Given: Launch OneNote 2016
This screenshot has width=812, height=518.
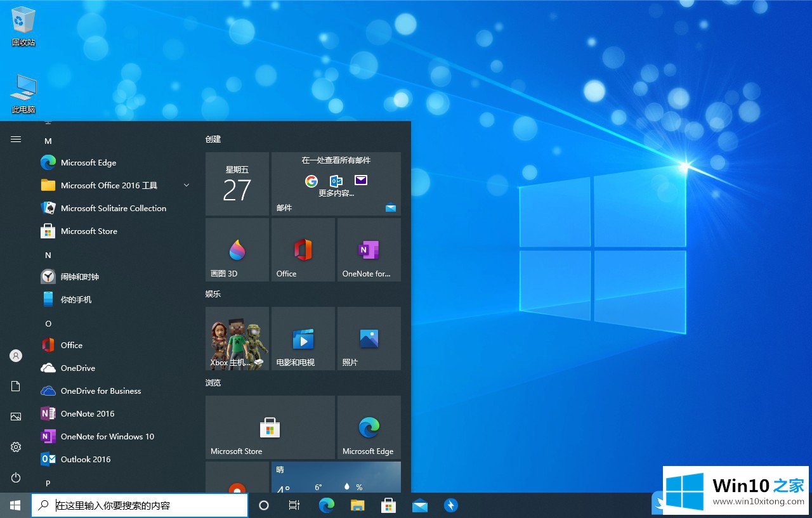Looking at the screenshot, I should (x=115, y=414).
